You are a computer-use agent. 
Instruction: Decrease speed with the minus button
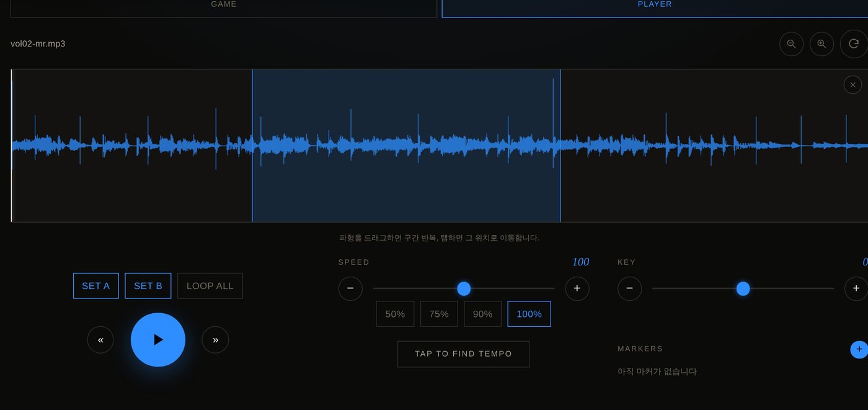[x=350, y=288]
